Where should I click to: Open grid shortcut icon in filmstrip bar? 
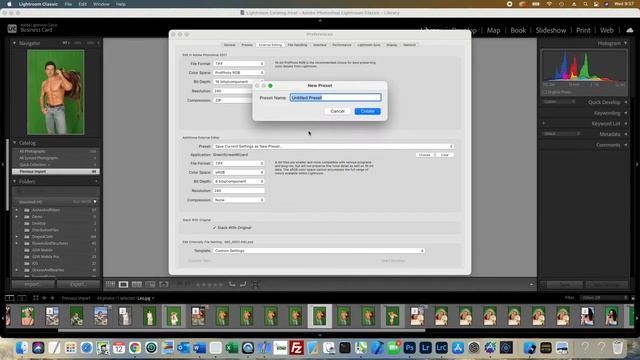click(x=36, y=298)
